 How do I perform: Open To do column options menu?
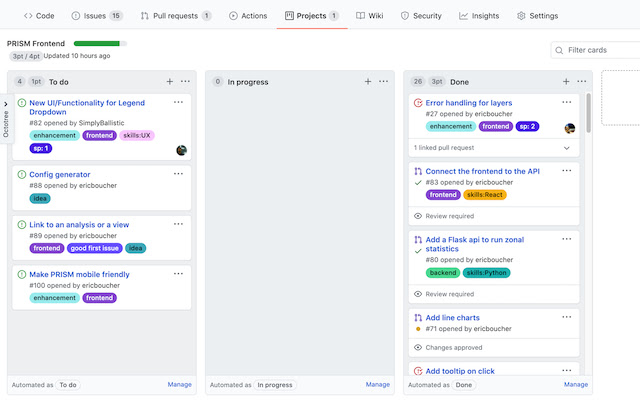185,81
